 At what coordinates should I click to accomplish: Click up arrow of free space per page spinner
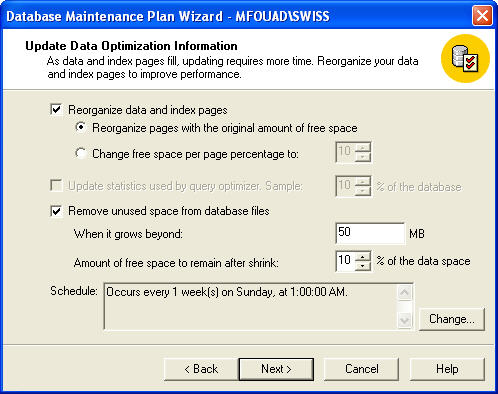(363, 148)
